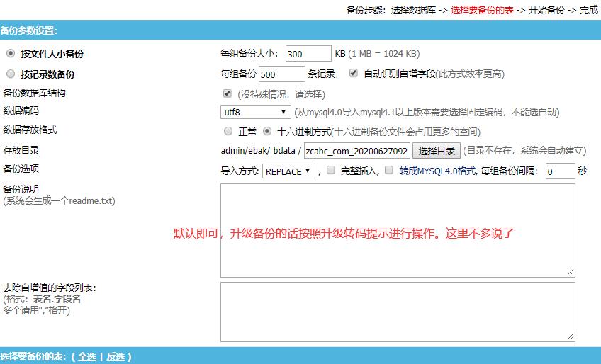Image resolution: width=601 pixels, height=364 pixels.
Task: Select 正常 storage format radio button
Action: (228, 131)
